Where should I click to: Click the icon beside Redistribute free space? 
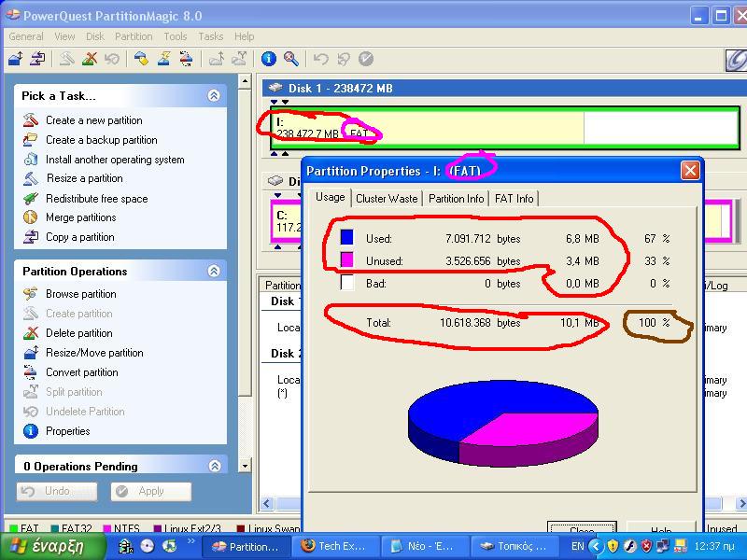[x=31, y=198]
